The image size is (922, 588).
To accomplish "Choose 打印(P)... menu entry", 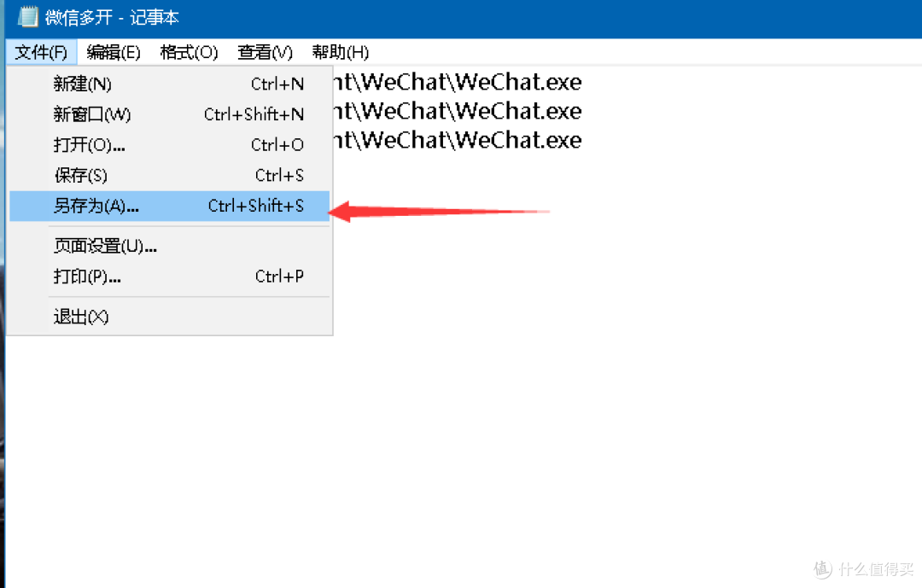I will [169, 277].
